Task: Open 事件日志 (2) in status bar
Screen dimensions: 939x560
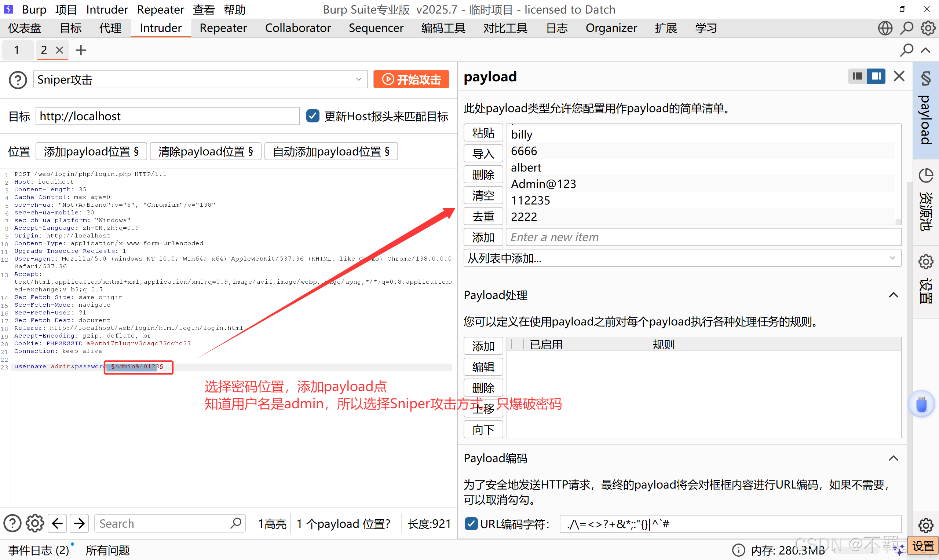Action: [39, 550]
